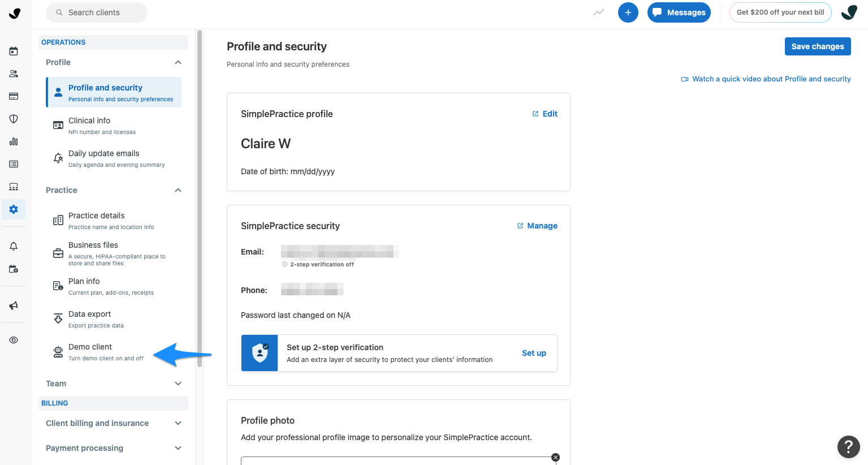The height and width of the screenshot is (465, 868).
Task: Open the Requests calendar-clock icon
Action: pos(14,269)
